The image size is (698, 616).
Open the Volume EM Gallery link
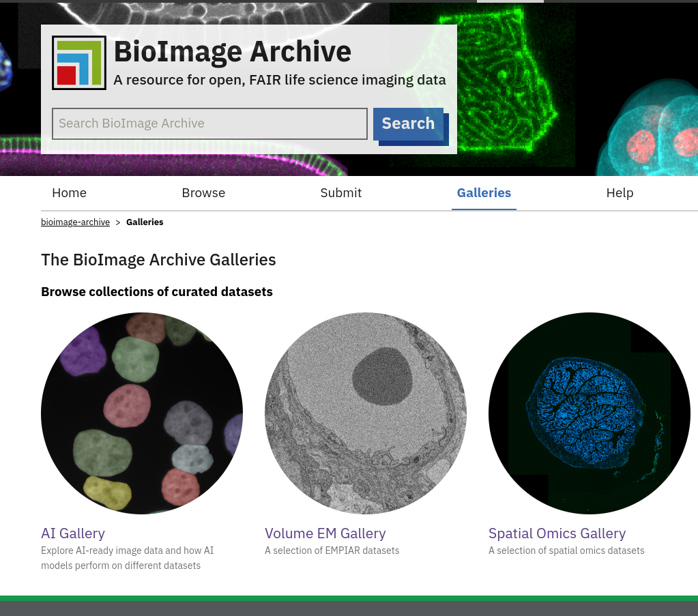[x=325, y=534]
